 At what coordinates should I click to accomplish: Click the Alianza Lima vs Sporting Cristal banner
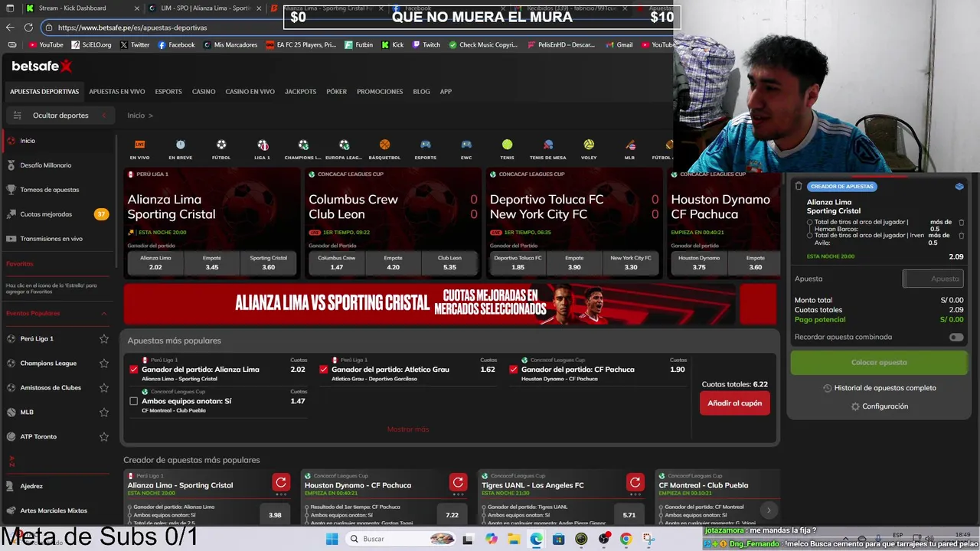pyautogui.click(x=429, y=304)
